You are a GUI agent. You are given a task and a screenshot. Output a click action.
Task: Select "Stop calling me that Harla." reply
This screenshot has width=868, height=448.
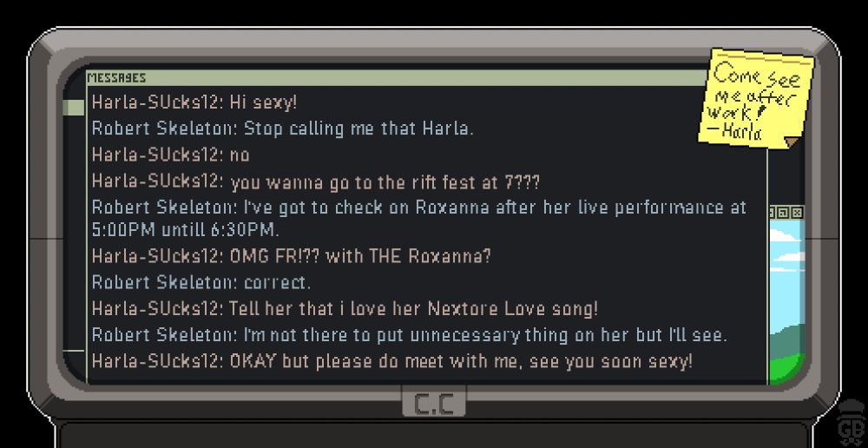click(282, 128)
